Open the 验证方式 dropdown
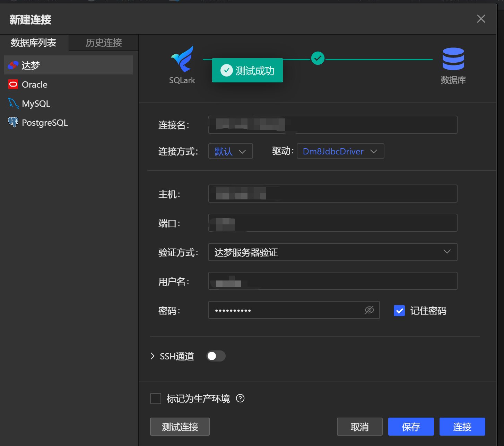 coord(332,252)
